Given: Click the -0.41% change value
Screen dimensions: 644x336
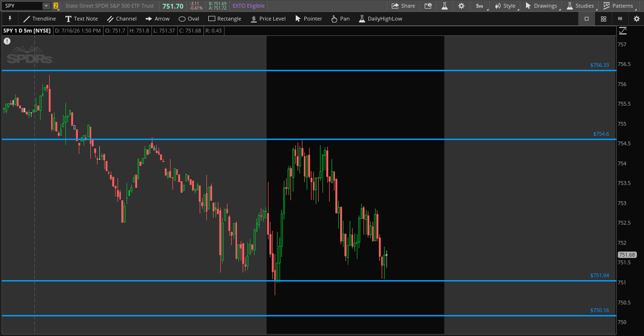Looking at the screenshot, I should click(196, 9).
